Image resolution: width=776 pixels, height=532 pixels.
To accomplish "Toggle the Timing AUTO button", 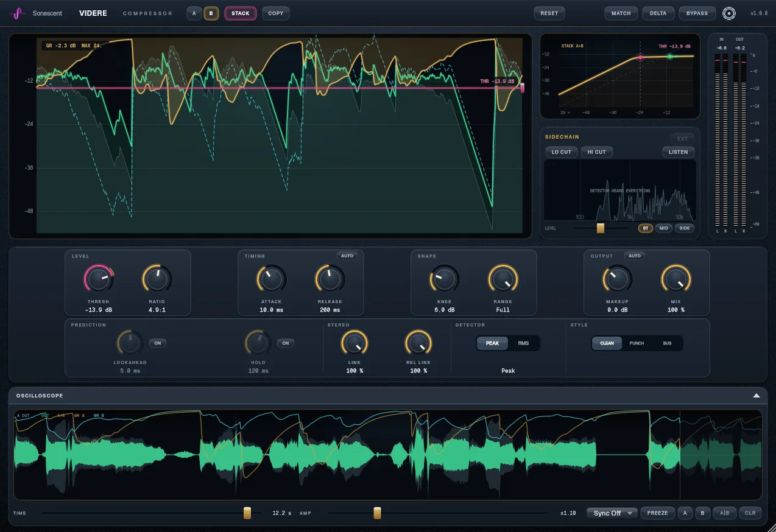I will [347, 256].
